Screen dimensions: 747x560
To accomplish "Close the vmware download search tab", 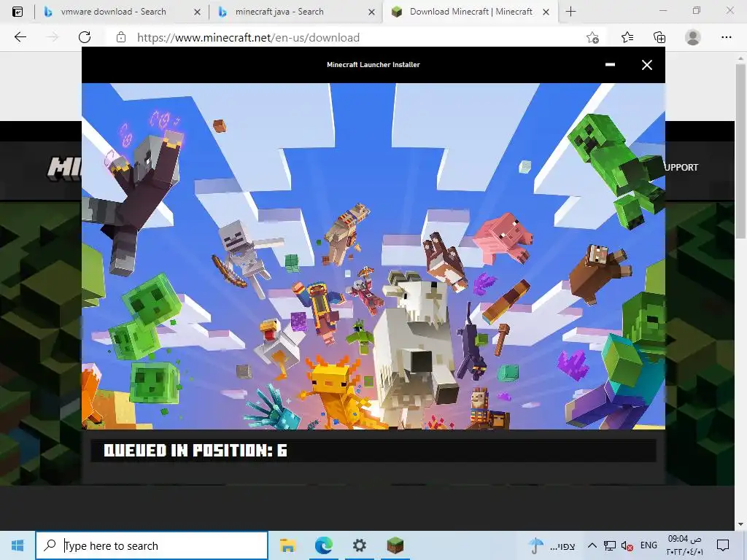I will (x=197, y=12).
